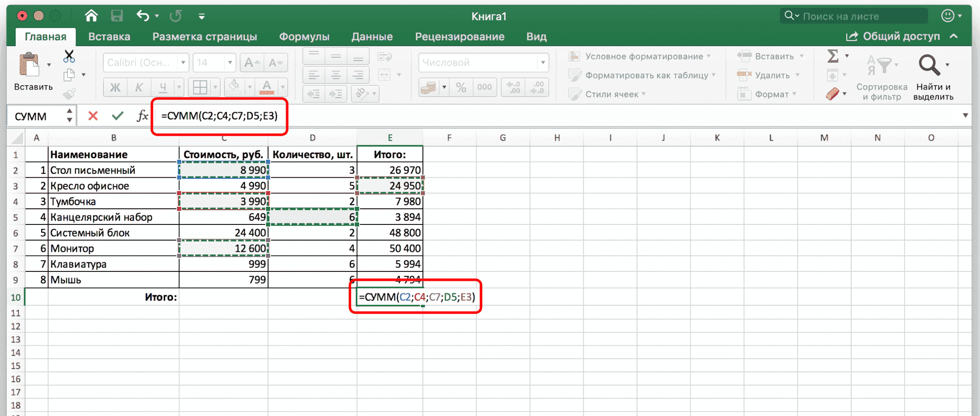Decrease font size with small A
980x416 pixels.
[x=275, y=63]
